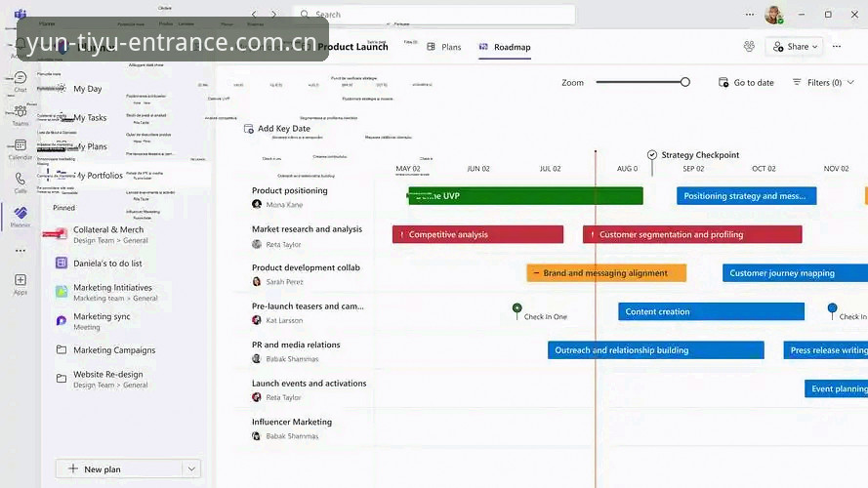Open the Share dropdown menu
Image resolution: width=868 pixels, height=488 pixels.
[795, 47]
